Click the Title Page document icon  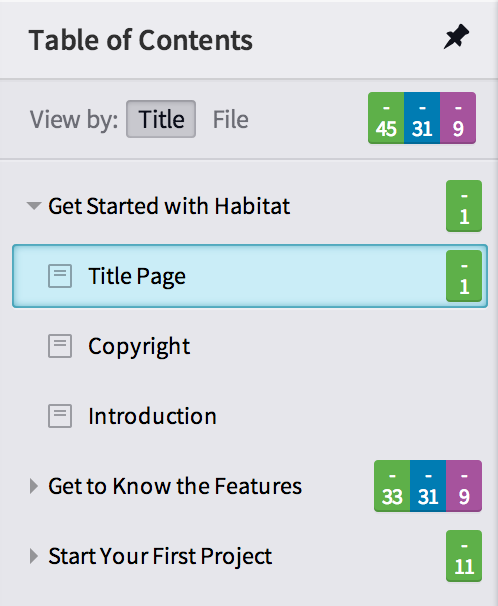click(x=60, y=276)
